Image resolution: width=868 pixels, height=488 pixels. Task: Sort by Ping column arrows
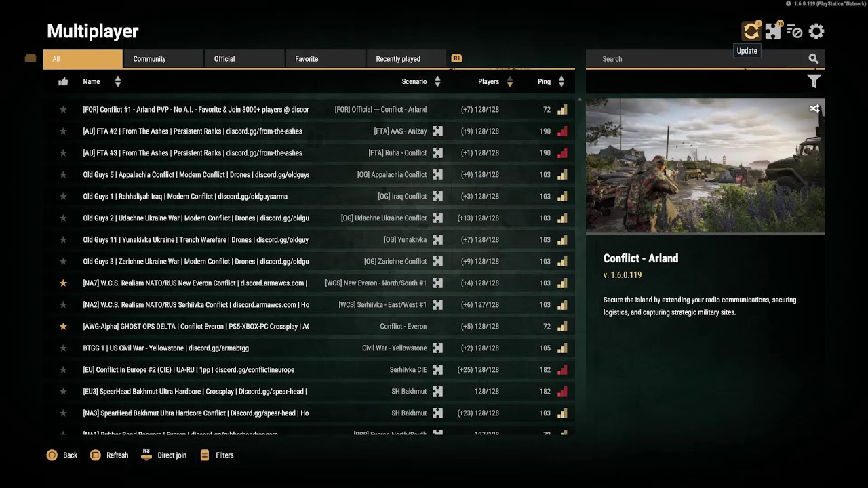click(561, 81)
